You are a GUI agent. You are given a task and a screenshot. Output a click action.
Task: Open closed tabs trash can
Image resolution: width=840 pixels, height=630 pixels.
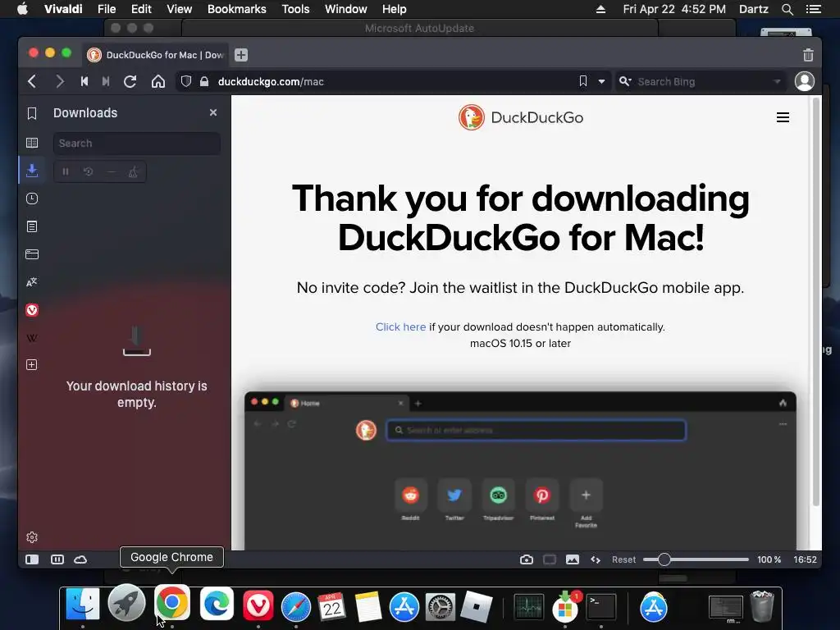tap(808, 55)
